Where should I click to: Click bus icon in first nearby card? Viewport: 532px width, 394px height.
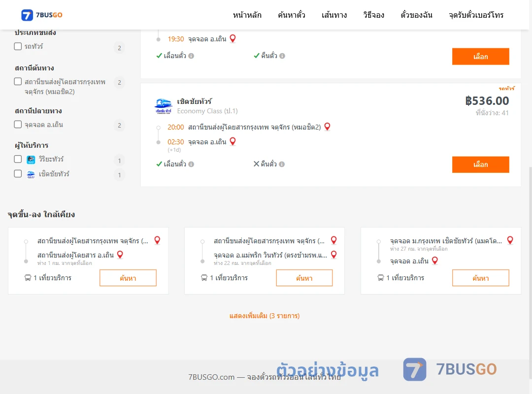tap(28, 278)
